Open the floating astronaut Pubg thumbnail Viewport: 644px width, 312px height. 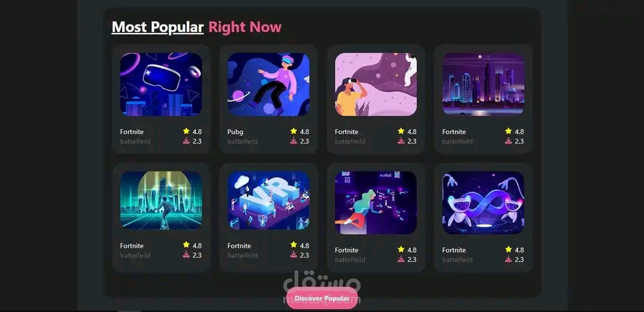coord(268,85)
